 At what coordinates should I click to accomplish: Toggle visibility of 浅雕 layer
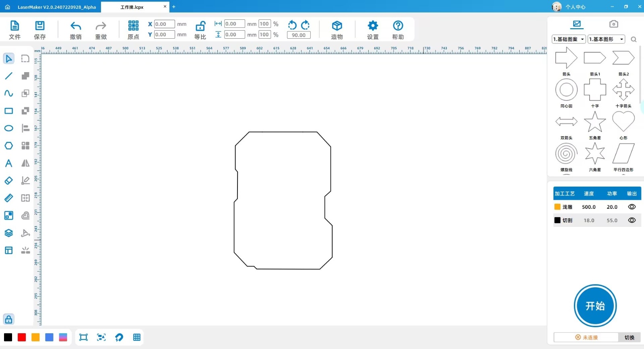click(632, 207)
